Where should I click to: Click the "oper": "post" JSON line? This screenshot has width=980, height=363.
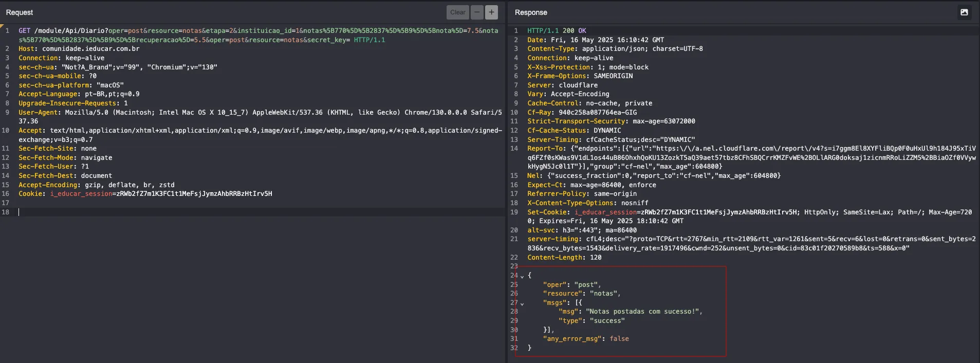[572, 285]
